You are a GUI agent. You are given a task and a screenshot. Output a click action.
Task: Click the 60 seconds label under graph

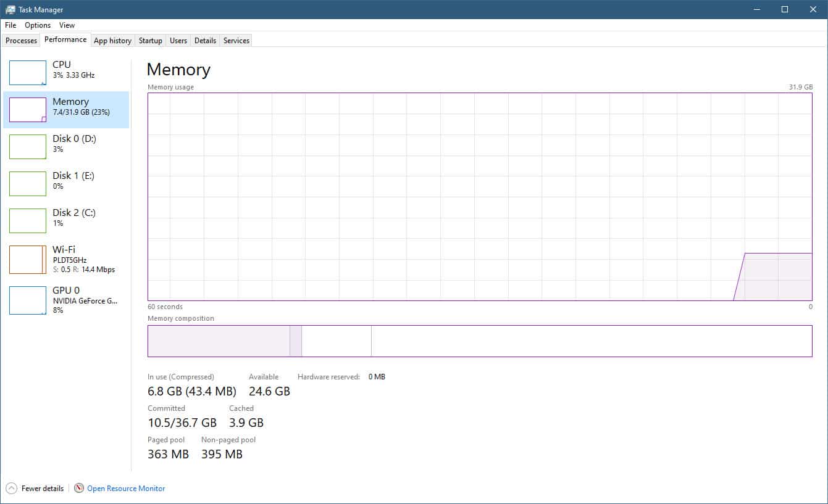[165, 307]
